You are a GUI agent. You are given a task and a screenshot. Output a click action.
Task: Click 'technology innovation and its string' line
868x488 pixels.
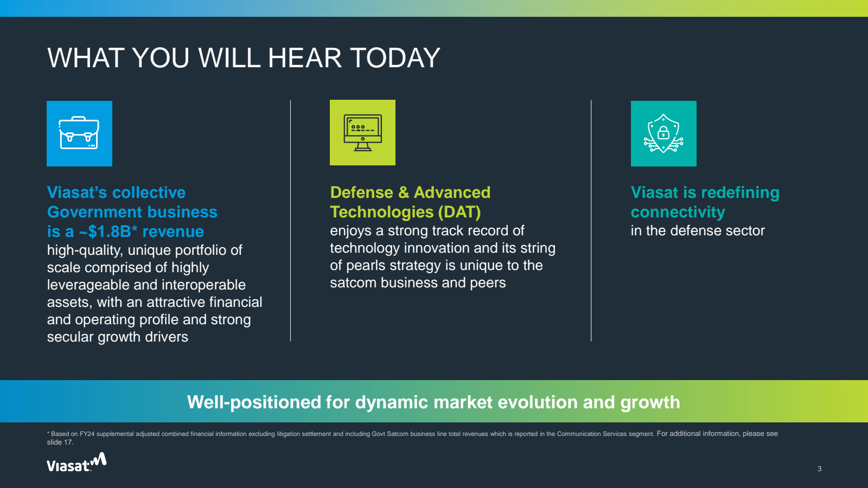click(443, 248)
